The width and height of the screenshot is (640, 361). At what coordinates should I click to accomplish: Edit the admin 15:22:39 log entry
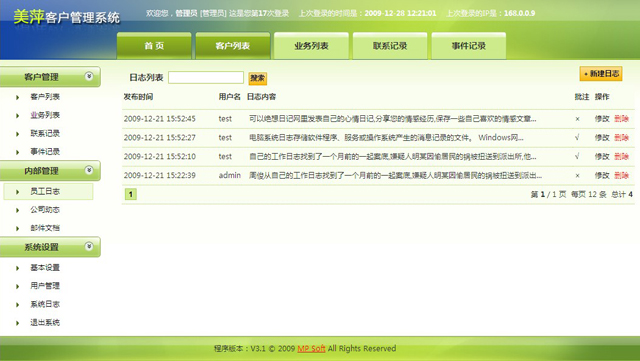(602, 176)
